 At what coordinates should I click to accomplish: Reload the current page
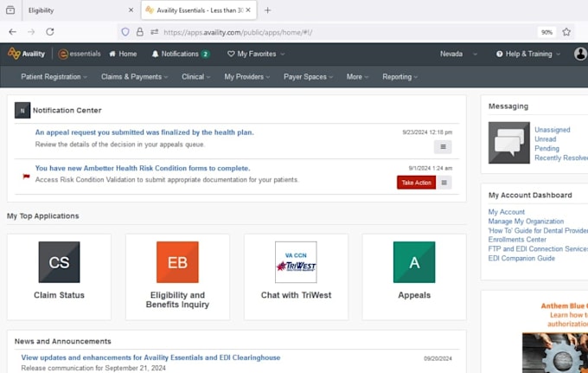(50, 32)
